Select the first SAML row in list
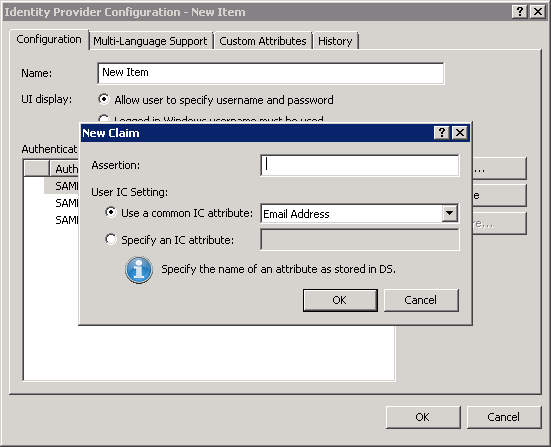The height and width of the screenshot is (447, 551). click(x=61, y=186)
